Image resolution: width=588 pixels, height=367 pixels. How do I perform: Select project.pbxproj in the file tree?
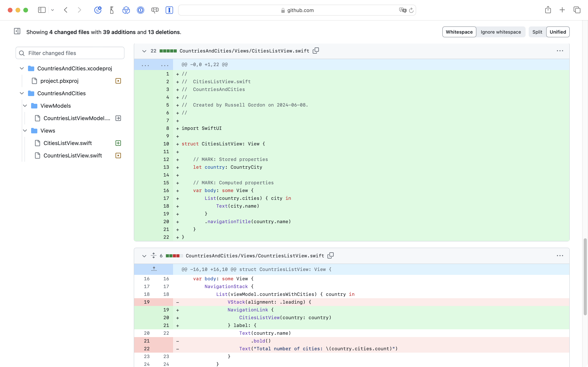tap(59, 81)
